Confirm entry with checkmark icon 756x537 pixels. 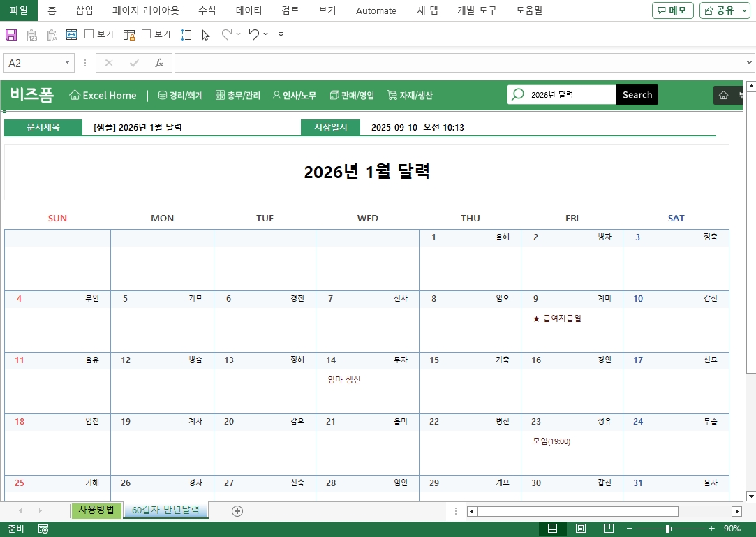tap(134, 63)
